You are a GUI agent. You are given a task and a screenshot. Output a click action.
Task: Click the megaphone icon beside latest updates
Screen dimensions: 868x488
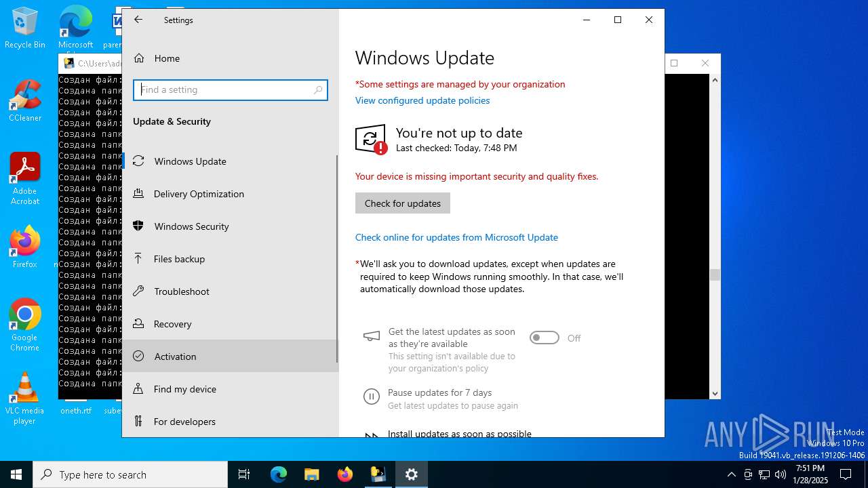pyautogui.click(x=372, y=336)
